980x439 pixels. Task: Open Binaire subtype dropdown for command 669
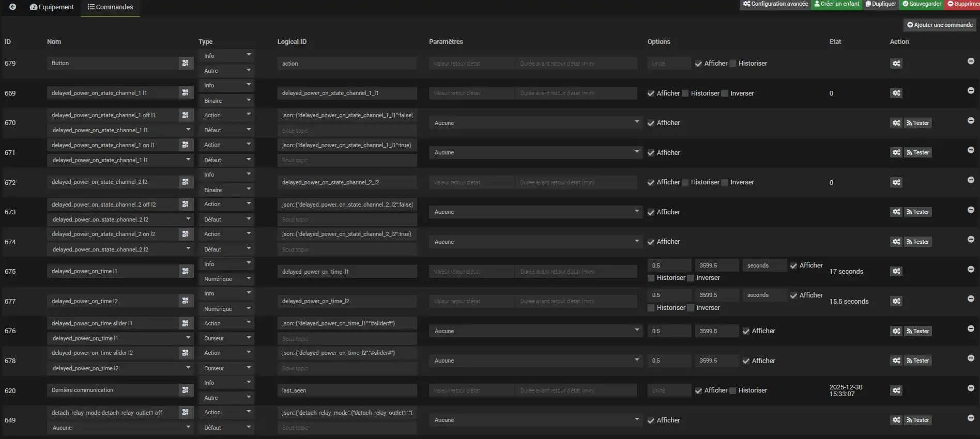(226, 101)
